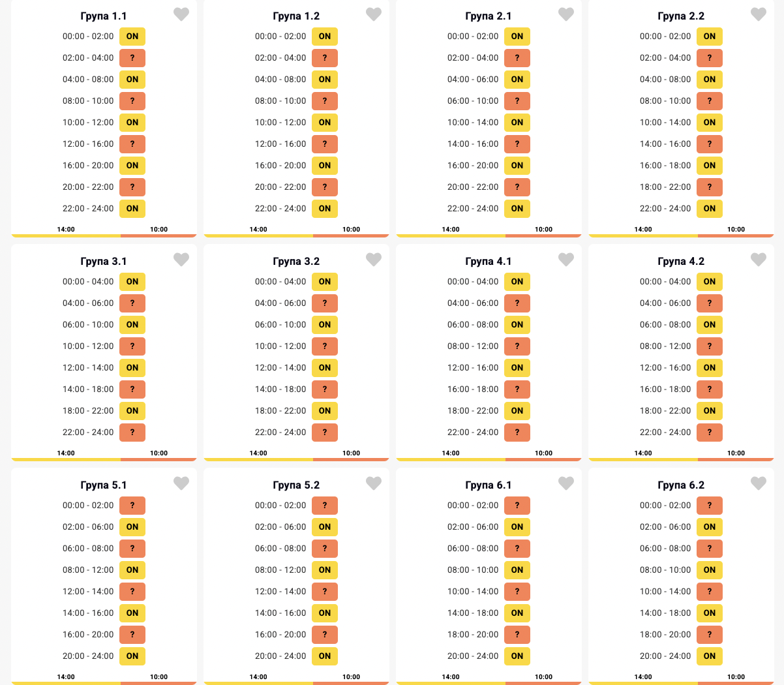Add Група 3.1 to favorites

point(181,260)
